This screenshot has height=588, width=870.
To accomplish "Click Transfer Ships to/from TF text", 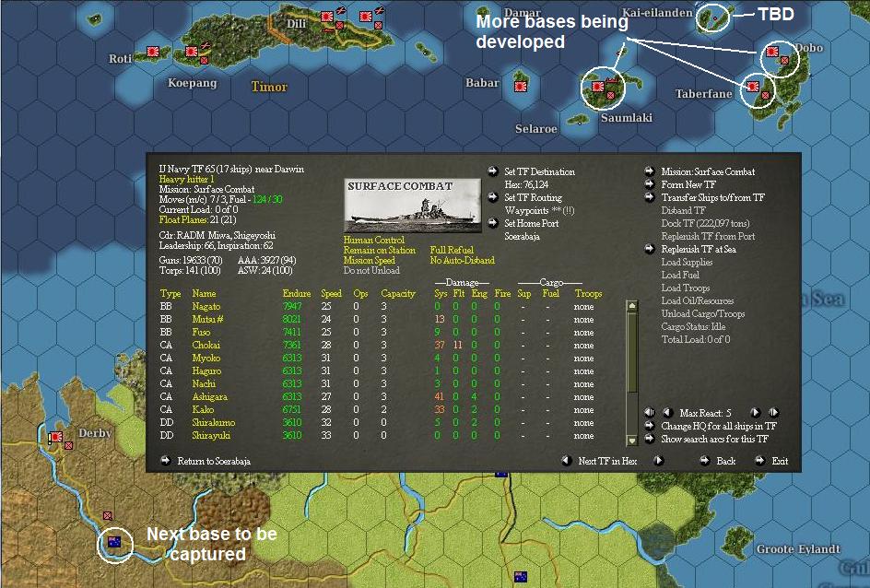I will click(712, 197).
